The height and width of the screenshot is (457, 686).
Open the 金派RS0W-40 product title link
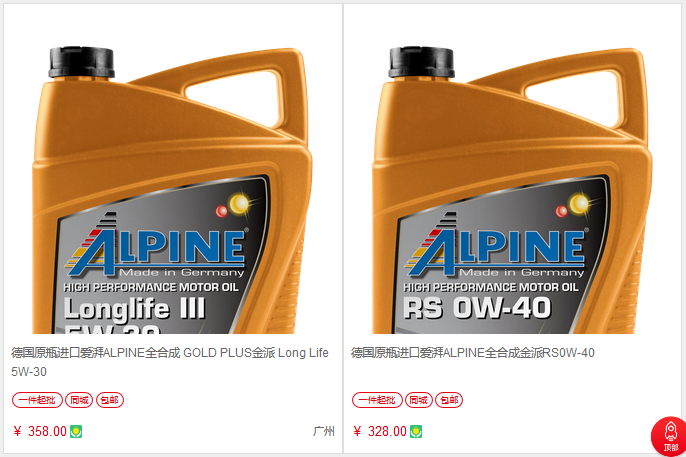pyautogui.click(x=472, y=352)
